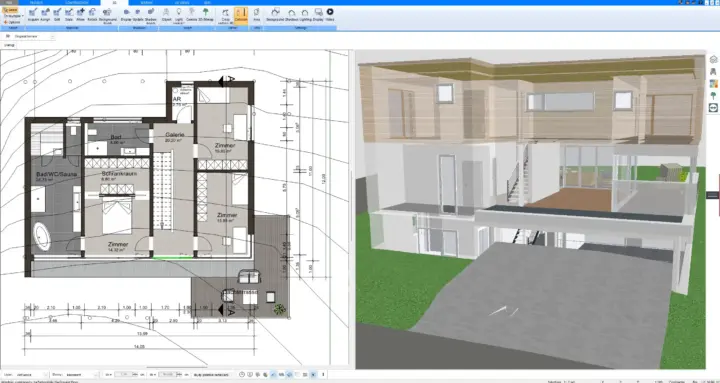Click the Light bulb tool
This screenshot has height=383, width=720.
tap(179, 16)
